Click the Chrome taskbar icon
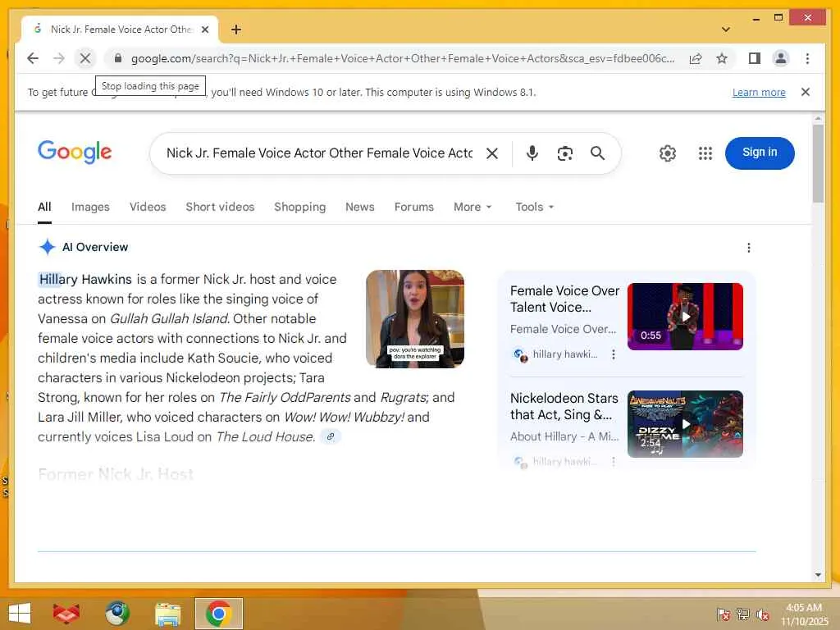This screenshot has height=630, width=840. point(218,614)
